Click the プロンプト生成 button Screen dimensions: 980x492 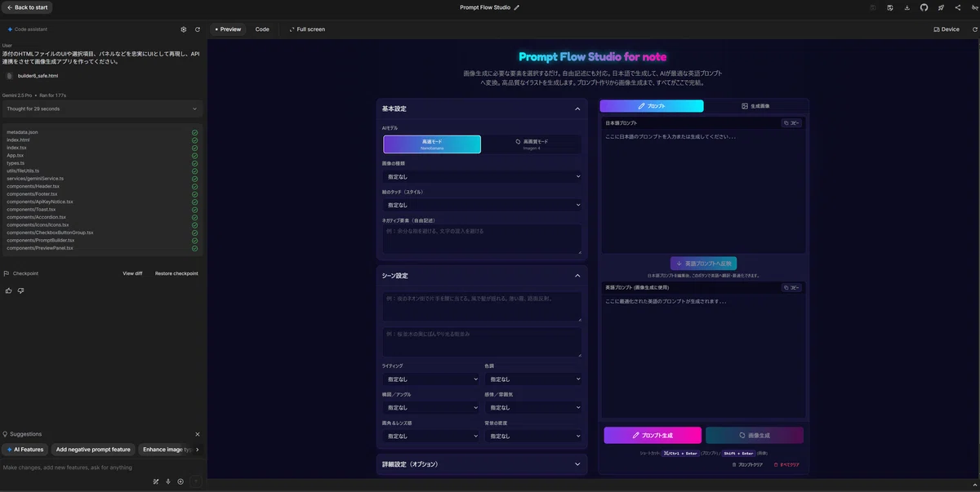point(653,435)
